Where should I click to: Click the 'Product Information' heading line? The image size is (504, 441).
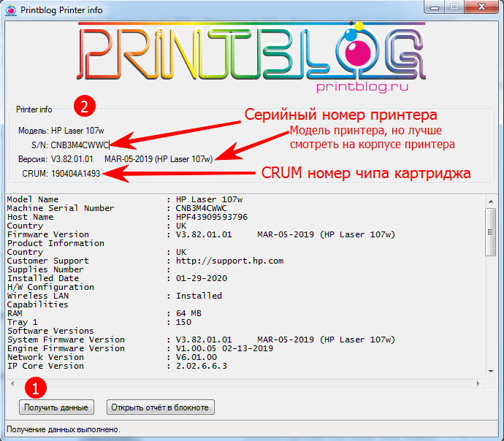(56, 243)
